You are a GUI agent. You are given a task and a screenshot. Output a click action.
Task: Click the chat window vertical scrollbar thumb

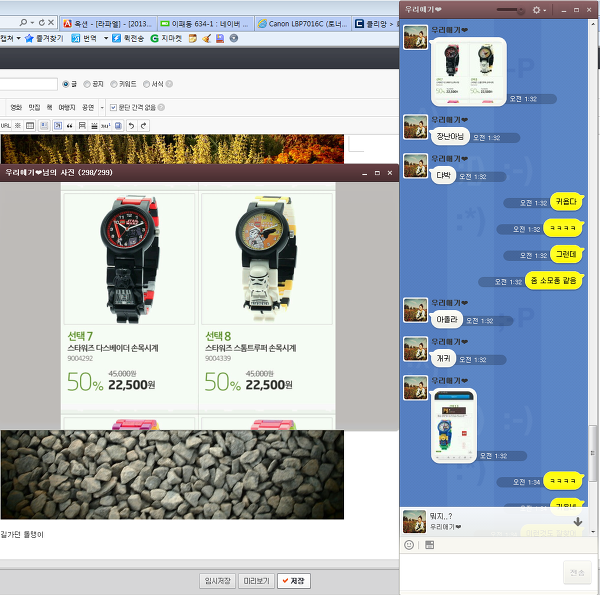593,454
